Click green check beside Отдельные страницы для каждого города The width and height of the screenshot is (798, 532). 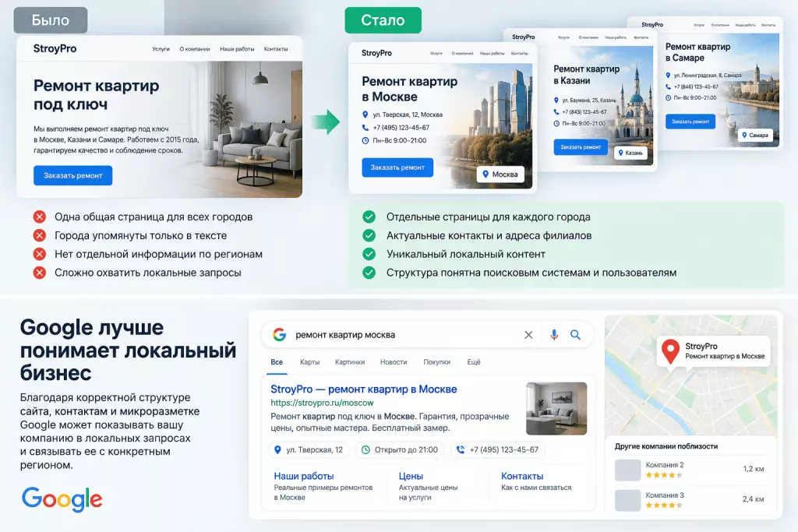point(369,217)
